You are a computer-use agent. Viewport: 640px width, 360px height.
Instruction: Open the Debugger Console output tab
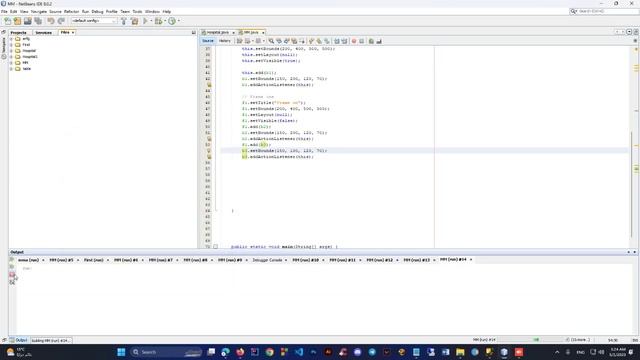pos(267,260)
